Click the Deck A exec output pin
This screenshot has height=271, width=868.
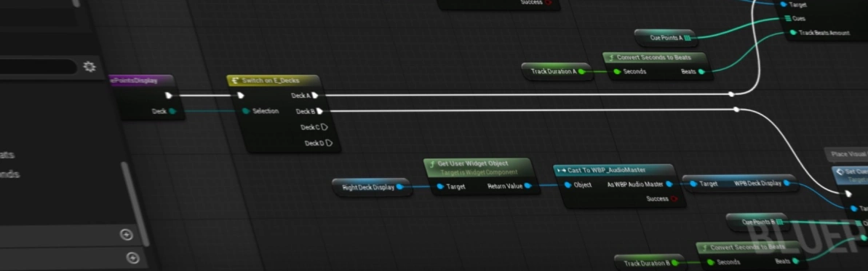pos(315,96)
